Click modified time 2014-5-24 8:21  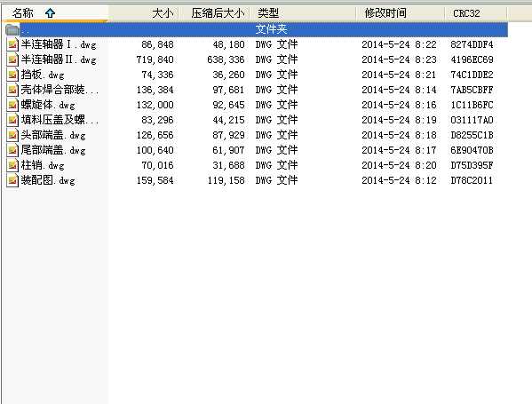click(x=399, y=75)
